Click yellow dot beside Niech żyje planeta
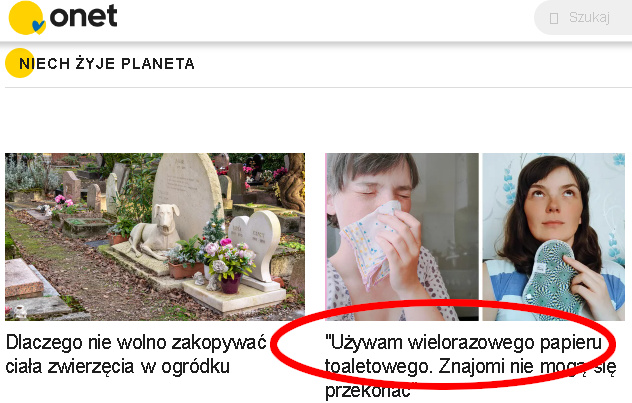 [x=19, y=63]
